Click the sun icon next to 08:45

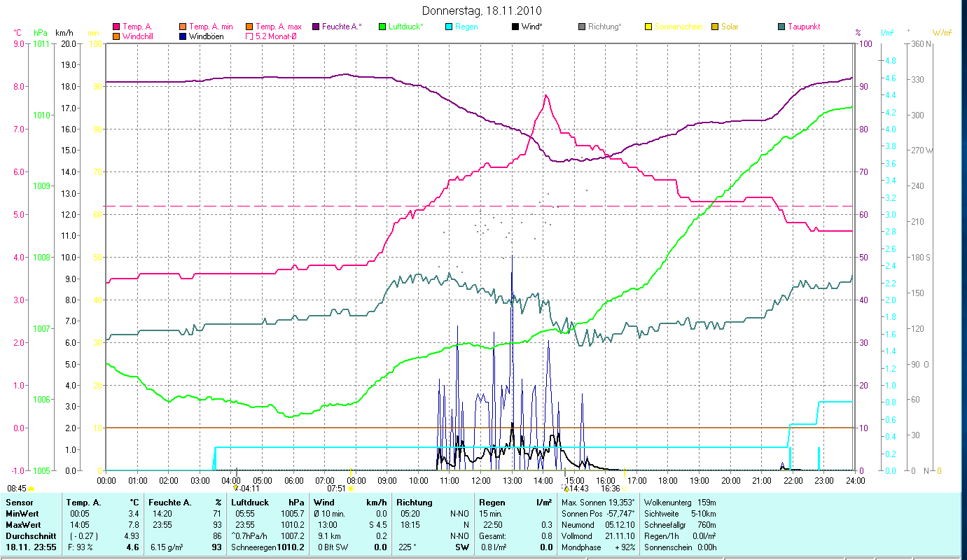[31, 489]
